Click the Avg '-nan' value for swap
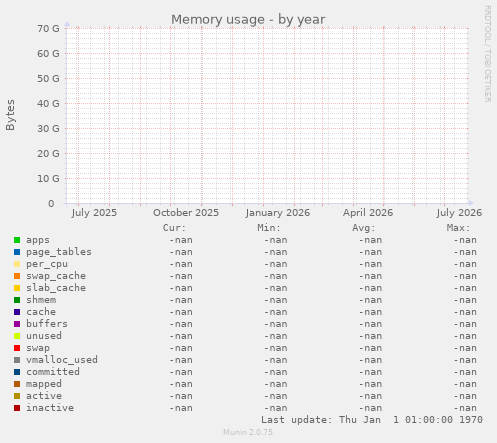Image resolution: width=497 pixels, height=443 pixels. pyautogui.click(x=370, y=348)
